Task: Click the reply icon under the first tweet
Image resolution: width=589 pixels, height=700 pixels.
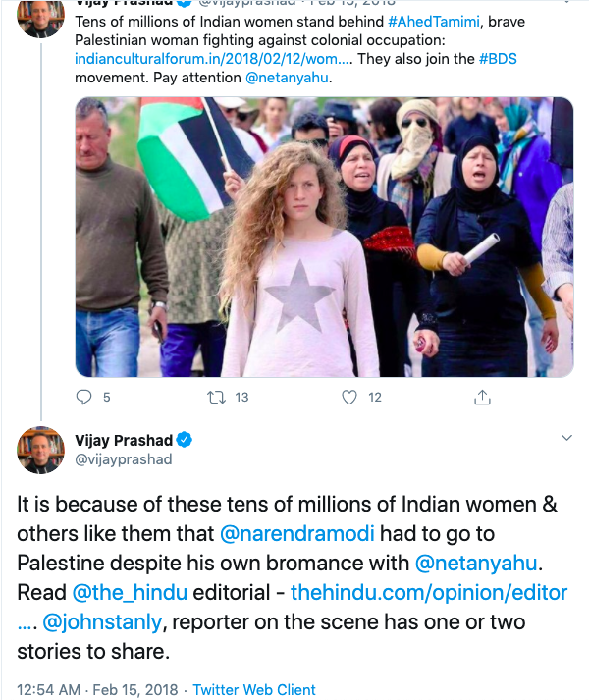Action: click(84, 398)
